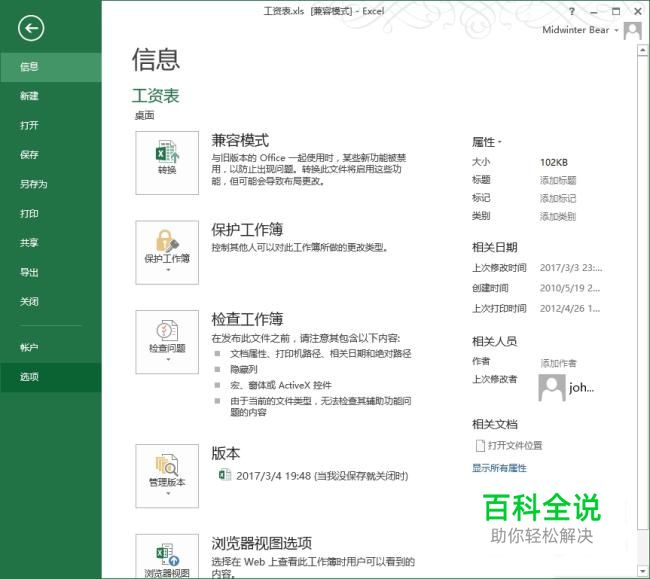This screenshot has width=650, height=579.
Task: Select 打印 in the backstage menu
Action: [x=51, y=213]
